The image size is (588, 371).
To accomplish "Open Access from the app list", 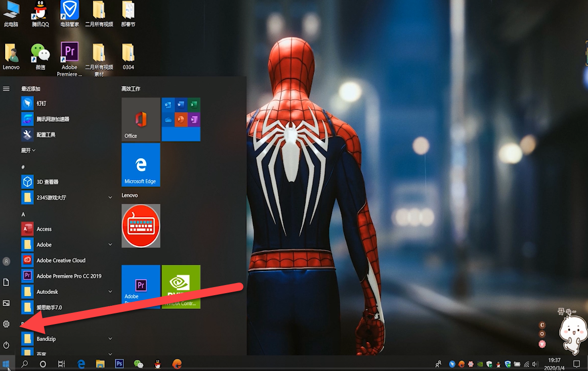I will [67, 229].
